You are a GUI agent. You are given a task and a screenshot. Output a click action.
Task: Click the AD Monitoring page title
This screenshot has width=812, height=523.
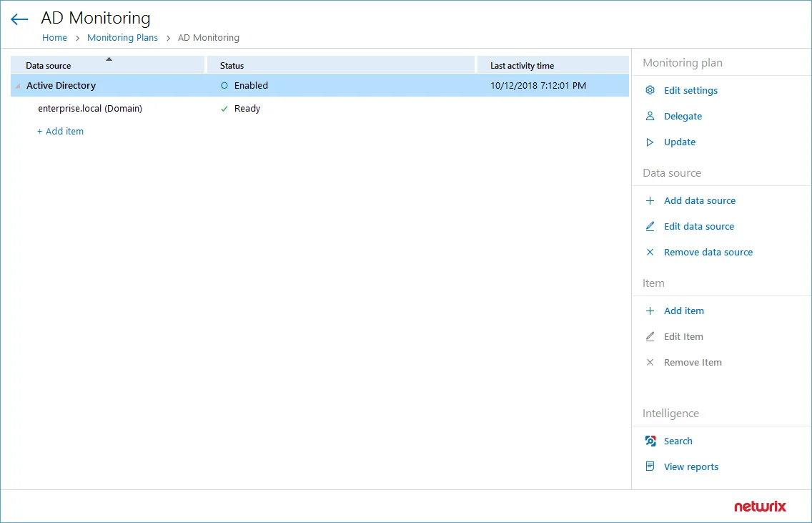[96, 18]
